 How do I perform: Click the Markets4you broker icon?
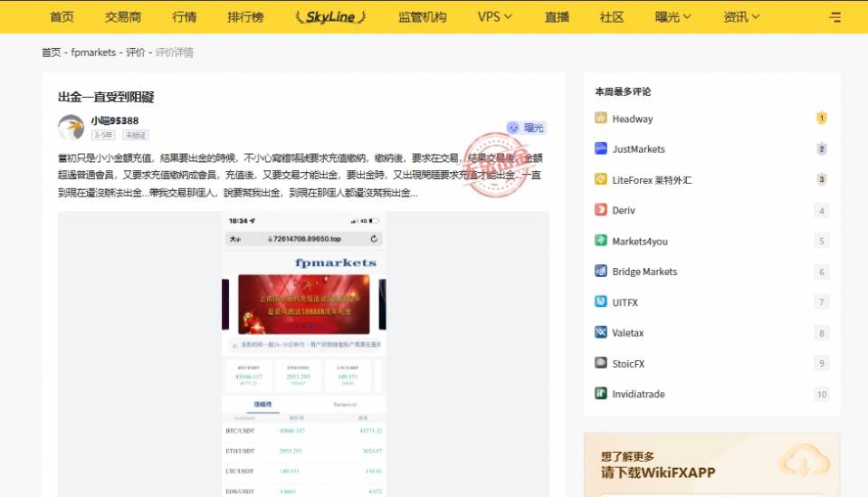pyautogui.click(x=601, y=240)
